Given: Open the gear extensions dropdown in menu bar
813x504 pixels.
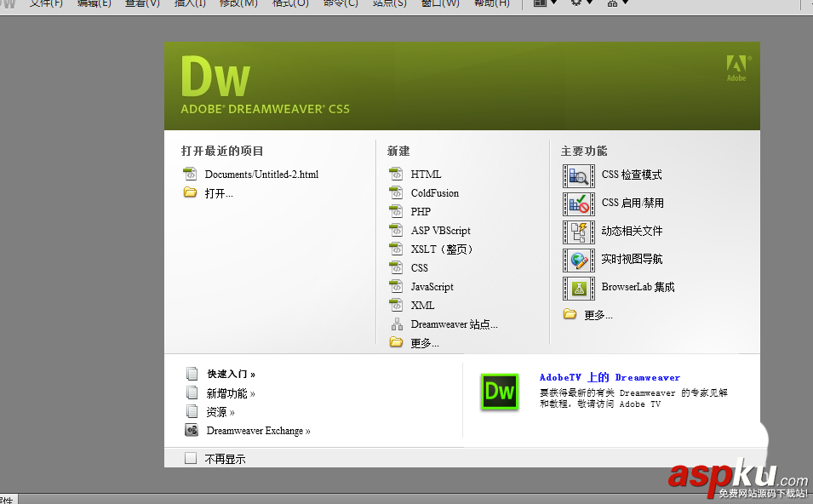Looking at the screenshot, I should 581,3.
